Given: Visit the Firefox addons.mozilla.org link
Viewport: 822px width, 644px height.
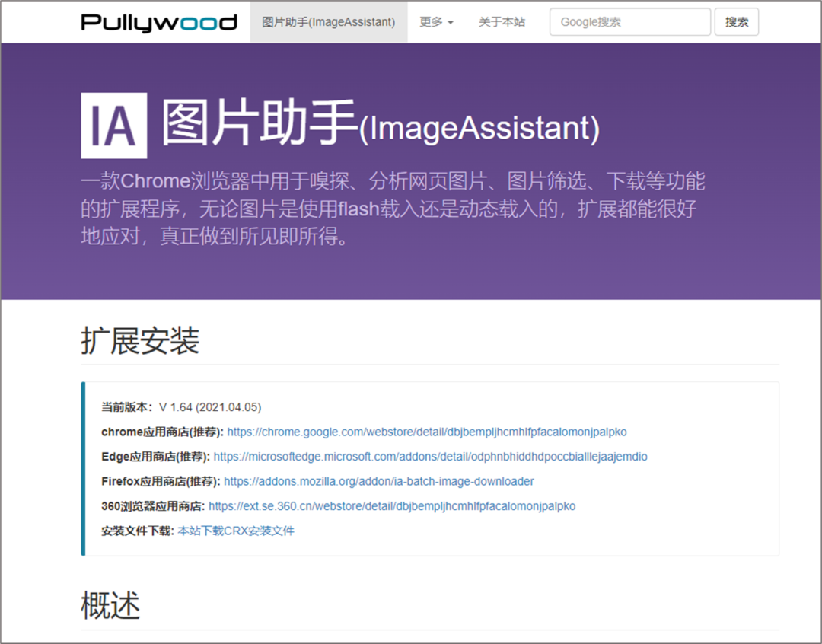Looking at the screenshot, I should (378, 481).
